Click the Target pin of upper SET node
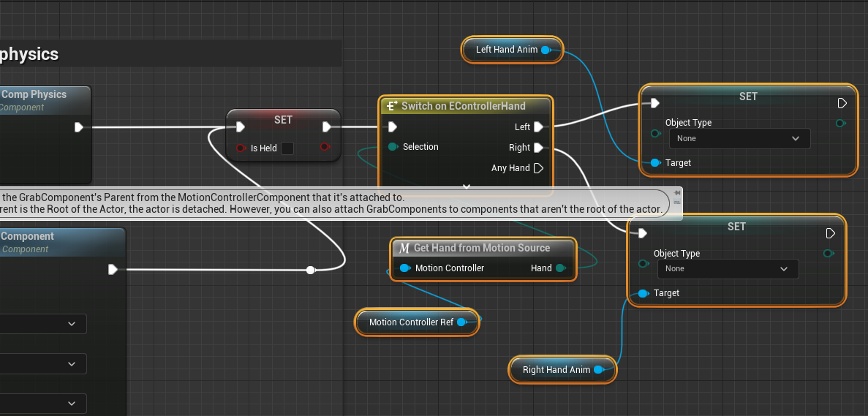 pos(655,162)
